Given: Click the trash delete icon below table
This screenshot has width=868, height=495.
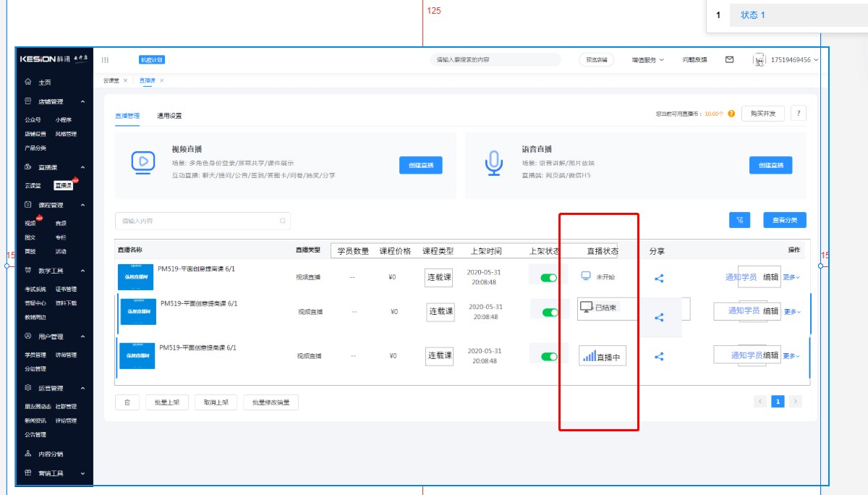Looking at the screenshot, I should click(x=127, y=402).
